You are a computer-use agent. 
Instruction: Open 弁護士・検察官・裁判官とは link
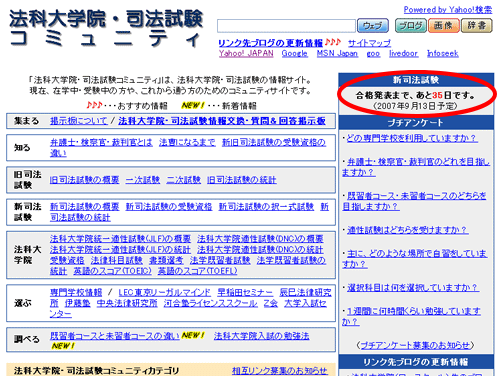click(x=101, y=142)
